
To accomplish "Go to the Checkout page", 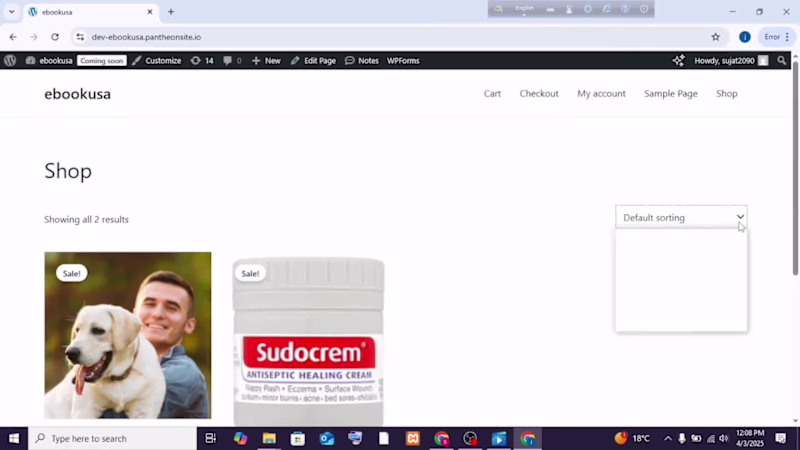I will pos(539,93).
